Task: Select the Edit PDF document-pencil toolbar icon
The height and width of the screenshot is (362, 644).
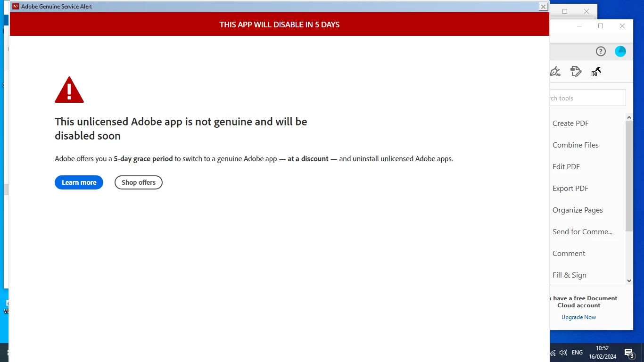Action: pos(576,71)
